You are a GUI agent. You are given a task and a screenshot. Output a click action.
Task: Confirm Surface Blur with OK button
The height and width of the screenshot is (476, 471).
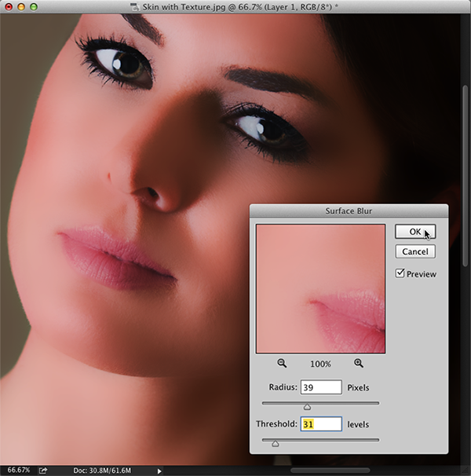414,232
